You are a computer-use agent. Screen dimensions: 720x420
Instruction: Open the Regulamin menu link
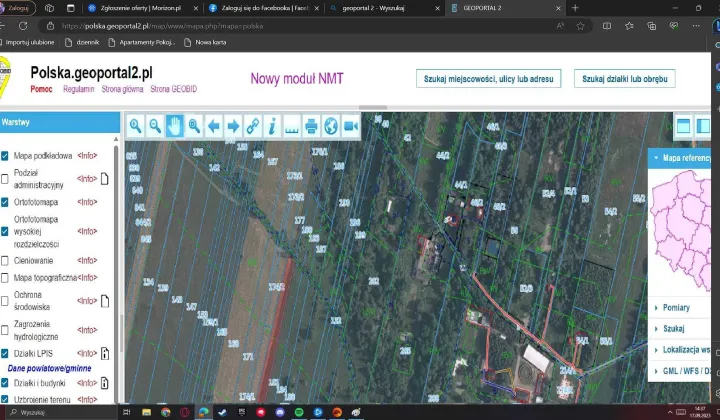pyautogui.click(x=78, y=89)
